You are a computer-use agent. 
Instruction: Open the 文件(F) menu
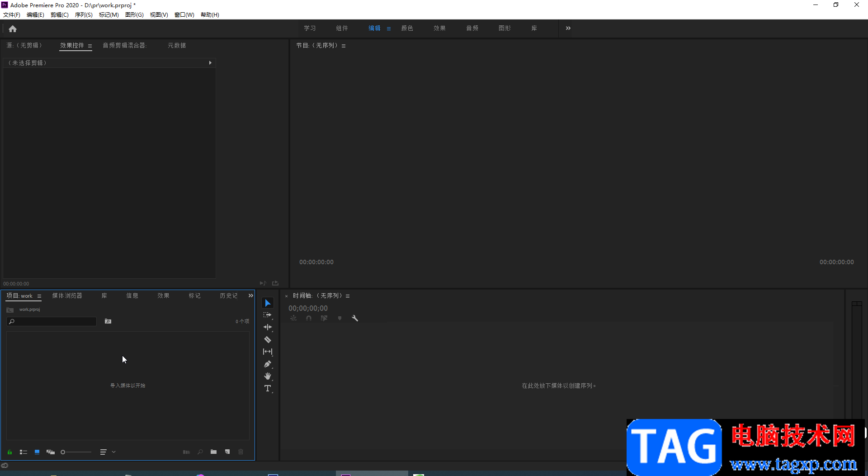(12, 14)
